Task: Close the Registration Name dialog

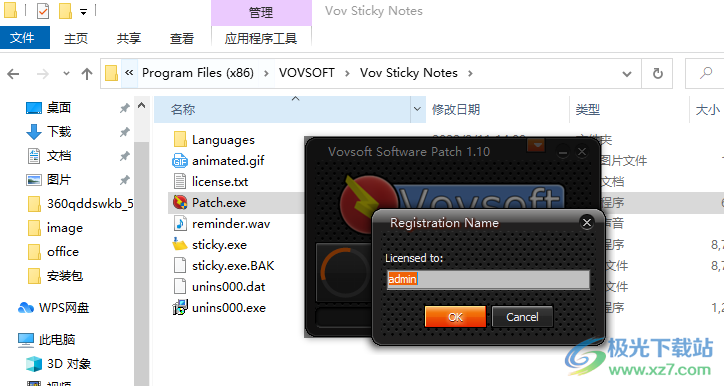Action: coord(586,223)
